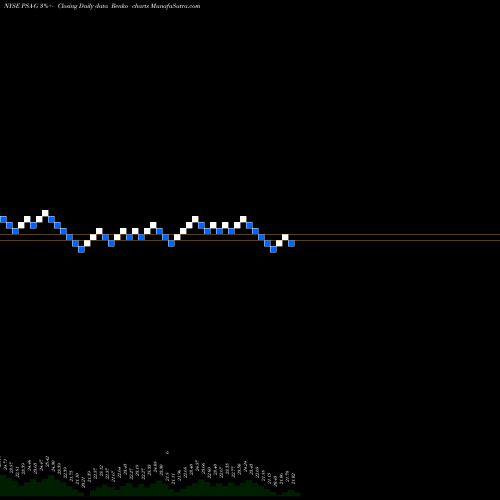Click the small circle marker above price labels
The width and height of the screenshot is (500, 500).
[x=167, y=452]
